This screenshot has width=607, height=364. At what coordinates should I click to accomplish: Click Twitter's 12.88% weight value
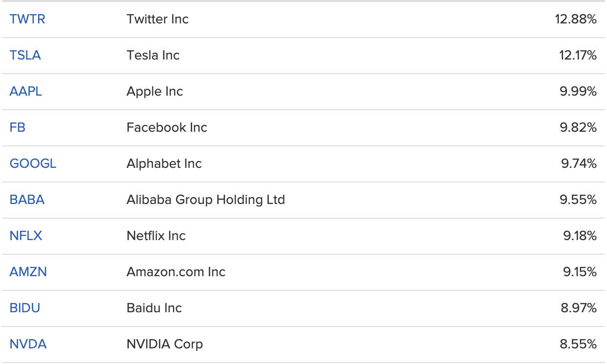pyautogui.click(x=576, y=20)
